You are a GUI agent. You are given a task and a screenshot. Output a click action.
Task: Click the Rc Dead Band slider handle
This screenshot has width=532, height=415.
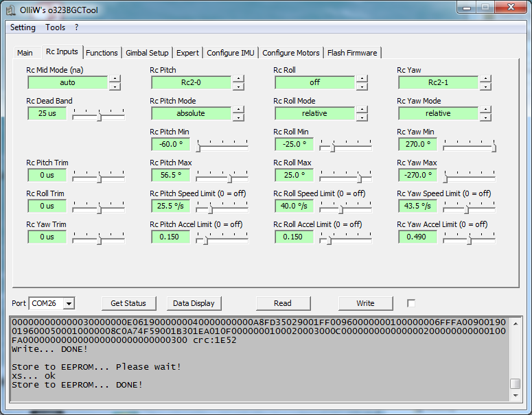point(100,117)
